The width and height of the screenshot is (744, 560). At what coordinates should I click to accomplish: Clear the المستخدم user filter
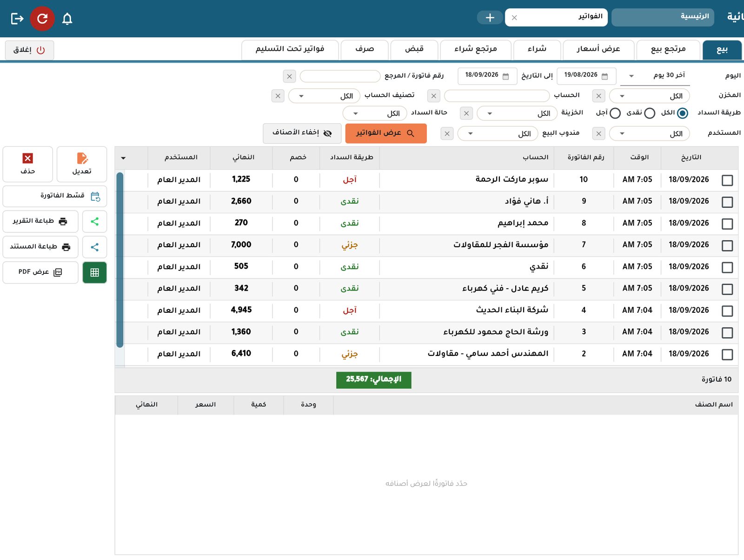[599, 133]
